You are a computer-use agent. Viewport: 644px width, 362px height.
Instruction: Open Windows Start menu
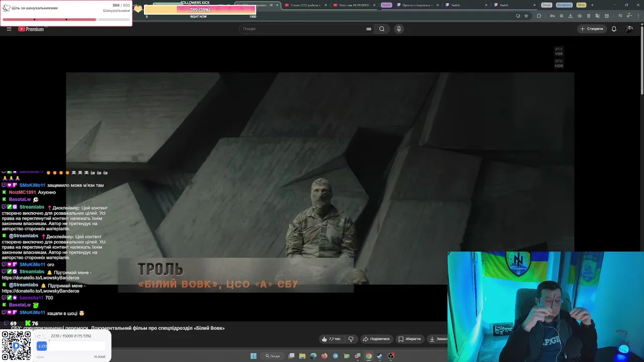coord(254,356)
